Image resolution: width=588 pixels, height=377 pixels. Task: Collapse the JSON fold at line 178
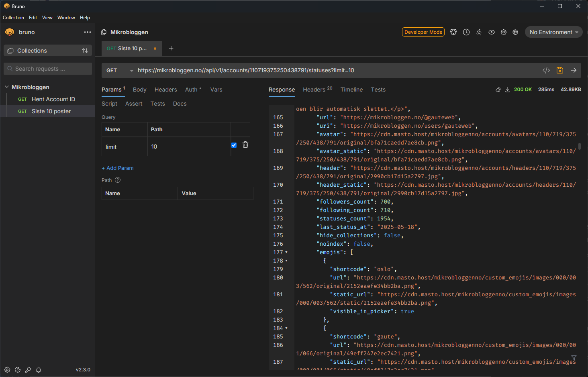[x=286, y=261]
